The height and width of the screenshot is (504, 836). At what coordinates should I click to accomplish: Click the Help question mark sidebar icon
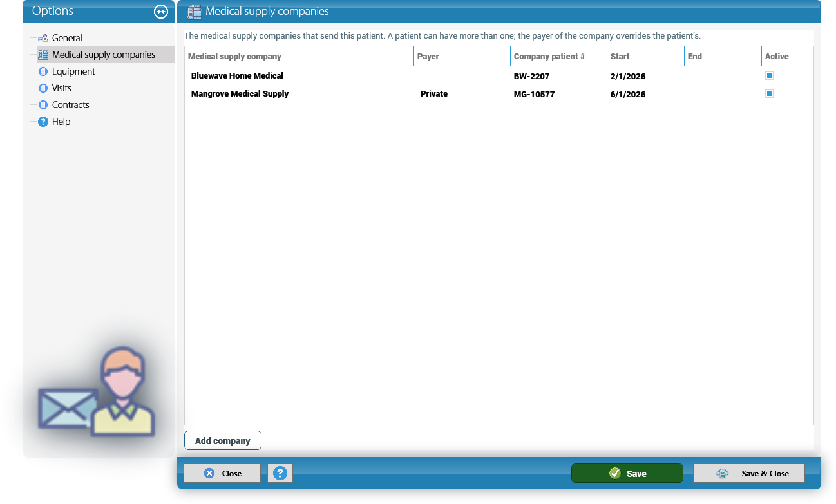pyautogui.click(x=43, y=122)
